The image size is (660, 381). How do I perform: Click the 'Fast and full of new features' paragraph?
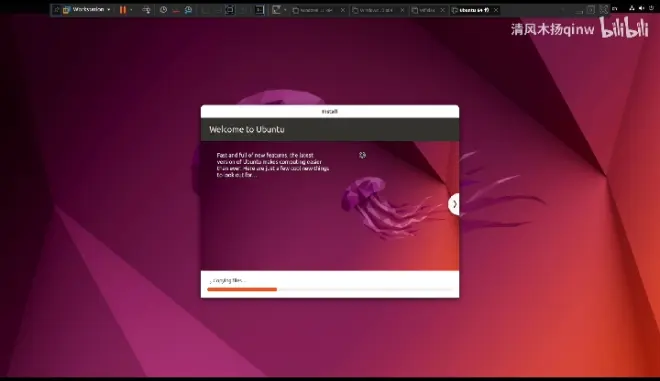click(273, 165)
